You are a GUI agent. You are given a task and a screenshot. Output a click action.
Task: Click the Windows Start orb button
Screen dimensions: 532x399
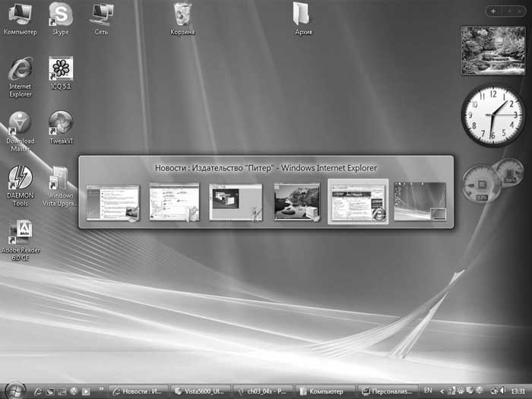point(15,390)
